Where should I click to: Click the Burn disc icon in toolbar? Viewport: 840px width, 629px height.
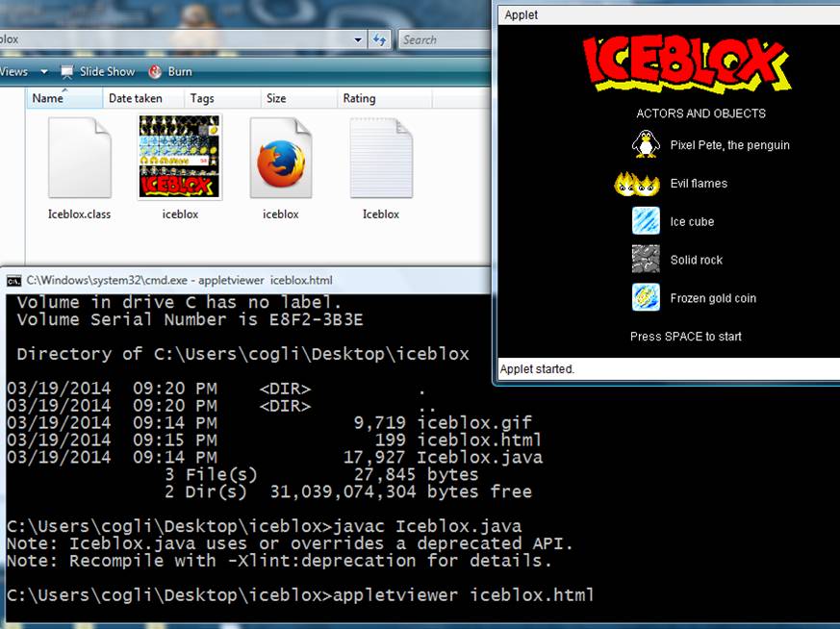[x=155, y=72]
